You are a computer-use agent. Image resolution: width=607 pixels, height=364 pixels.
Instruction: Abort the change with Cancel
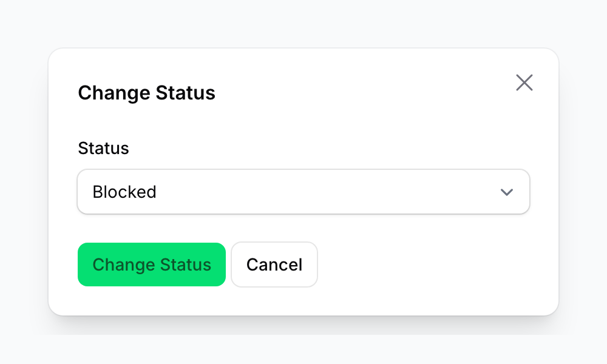[274, 265]
